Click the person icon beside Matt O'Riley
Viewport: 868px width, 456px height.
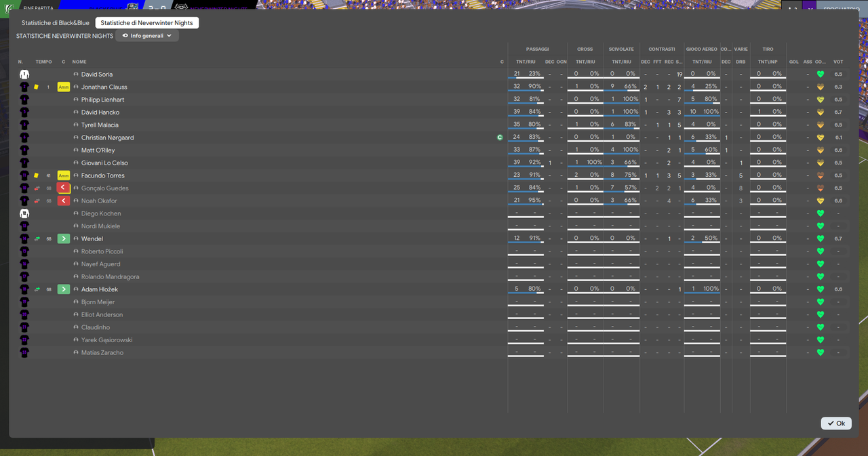[77, 150]
